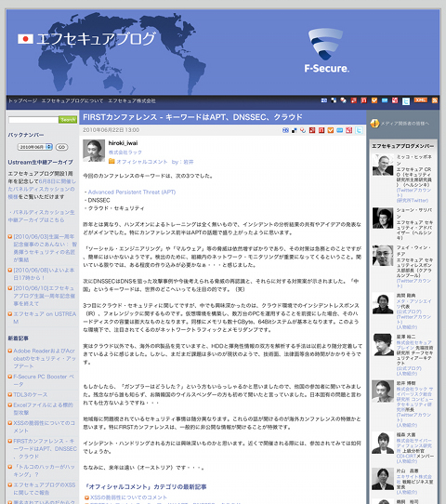Screen dimensions: 446x504
Task: Tweet the post using the Twitter icon by the date
Action: (359, 130)
